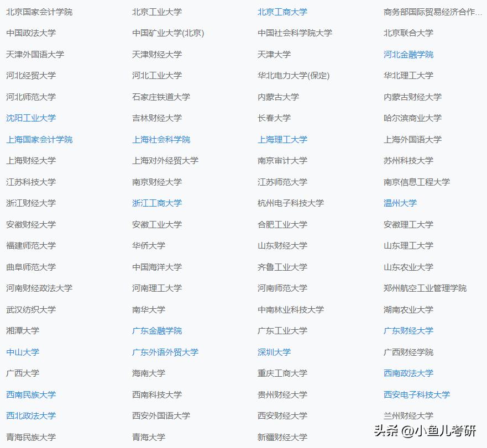Open the 河北金融学院 link
Screen dimensions: 487x448
pyautogui.click(x=409, y=55)
